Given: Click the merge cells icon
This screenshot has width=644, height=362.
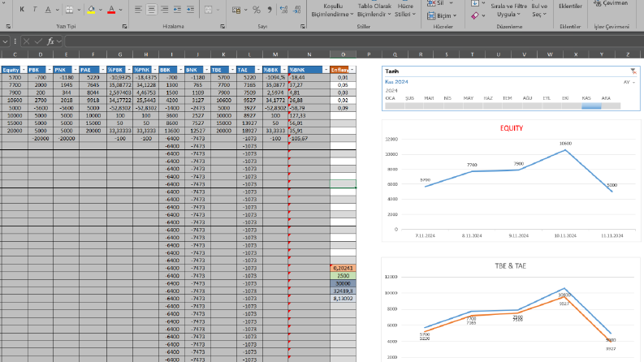Looking at the screenshot, I should click(208, 10).
